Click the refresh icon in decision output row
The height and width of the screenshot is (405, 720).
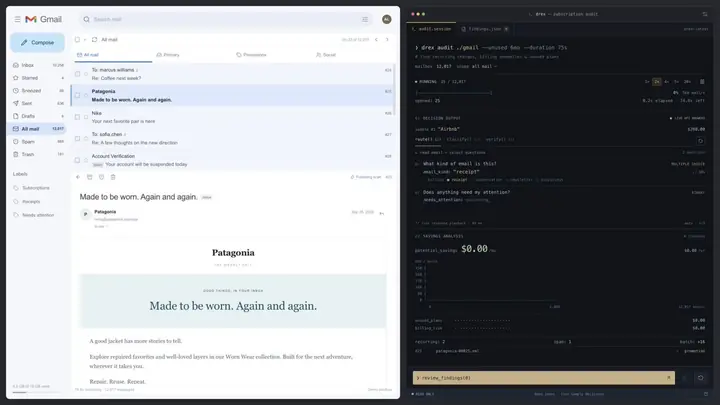700,141
